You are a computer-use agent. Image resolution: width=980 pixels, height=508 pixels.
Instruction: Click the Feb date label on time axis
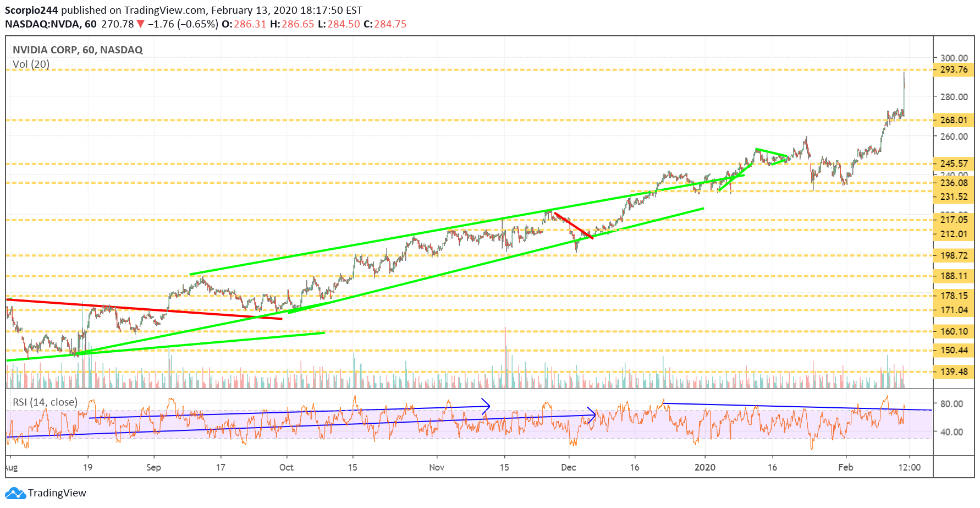tap(845, 467)
